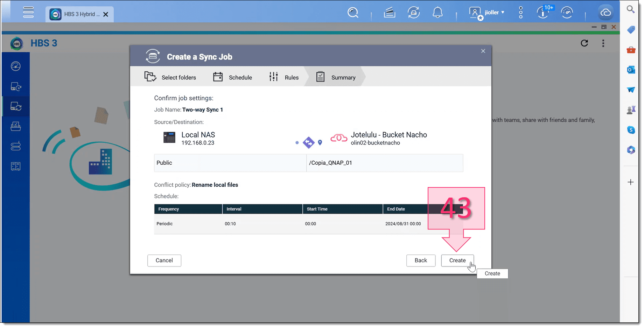The height and width of the screenshot is (328, 644).
Task: Click the Periodic schedule cell
Action: pyautogui.click(x=164, y=224)
